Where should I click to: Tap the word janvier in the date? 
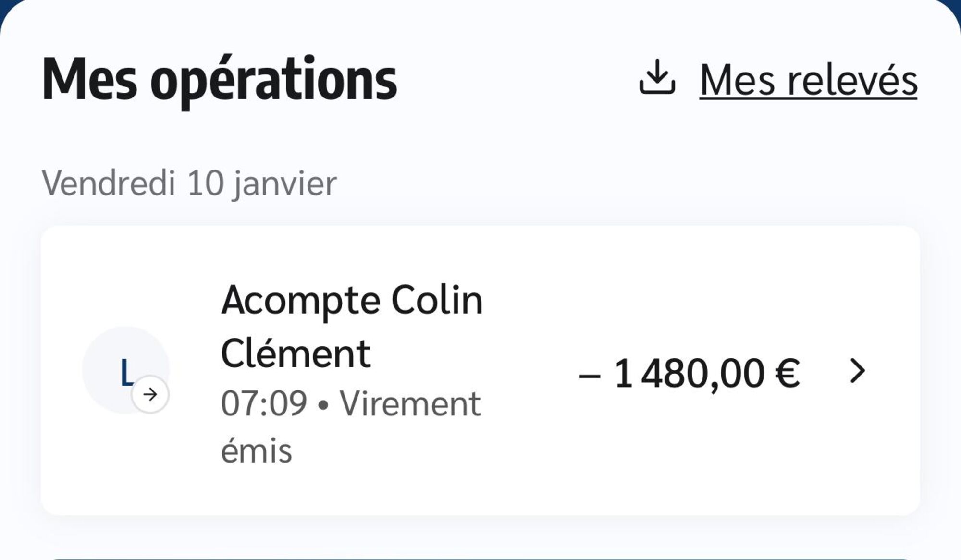[285, 184]
